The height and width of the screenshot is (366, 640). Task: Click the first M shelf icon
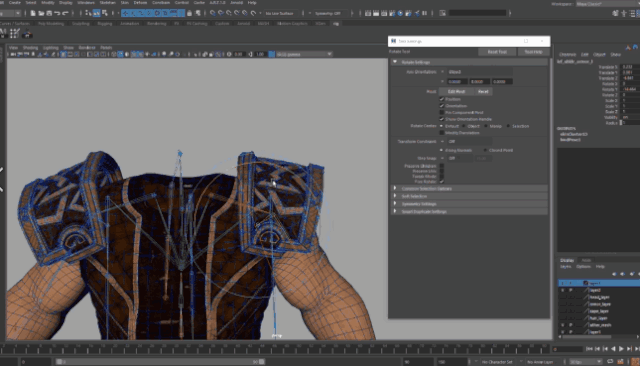(3, 33)
